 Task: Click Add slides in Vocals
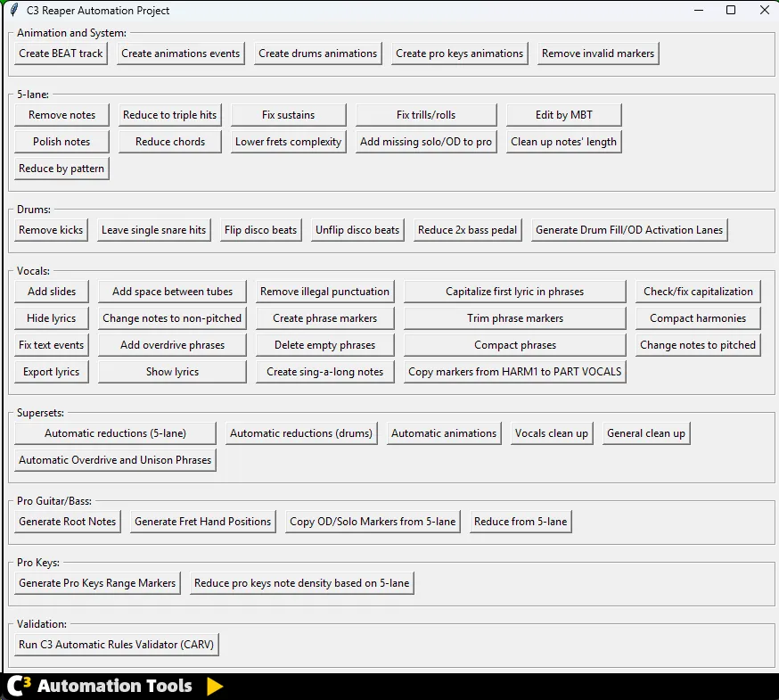[x=52, y=292]
